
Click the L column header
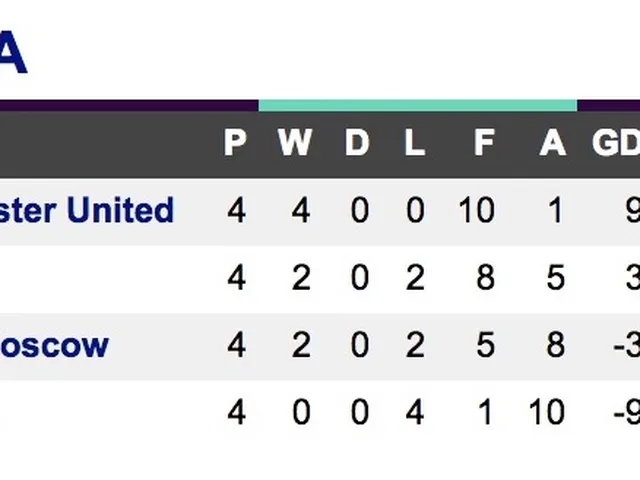point(414,143)
